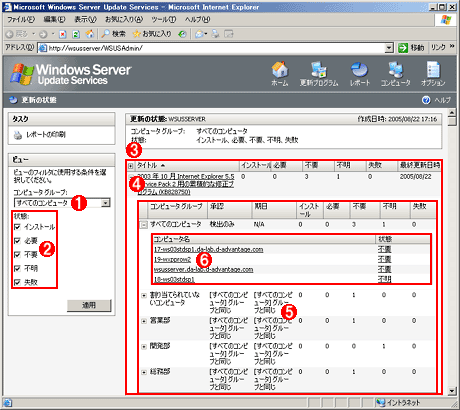Expand the 開発部 group row

144,347
